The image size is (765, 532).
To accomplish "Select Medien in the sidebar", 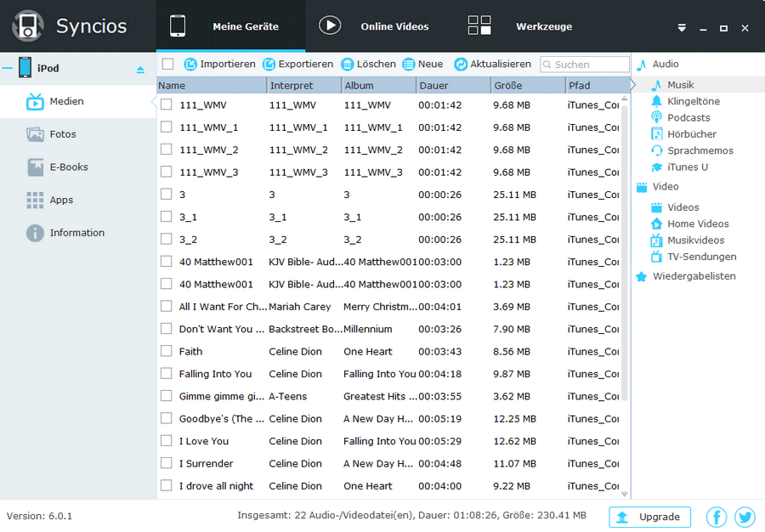I will click(x=78, y=101).
